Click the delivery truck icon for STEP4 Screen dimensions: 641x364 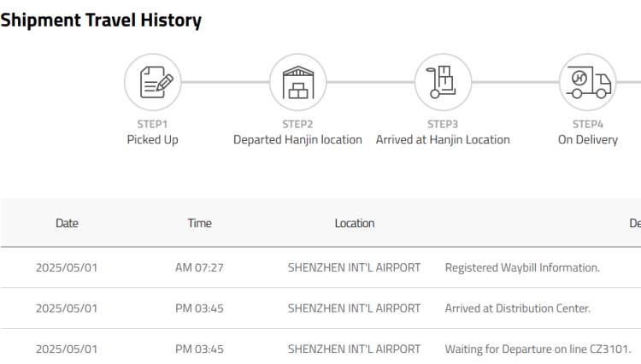pos(588,82)
